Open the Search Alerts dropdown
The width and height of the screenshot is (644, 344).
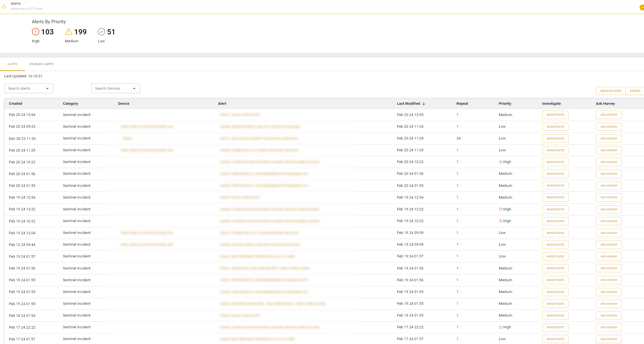pos(28,88)
